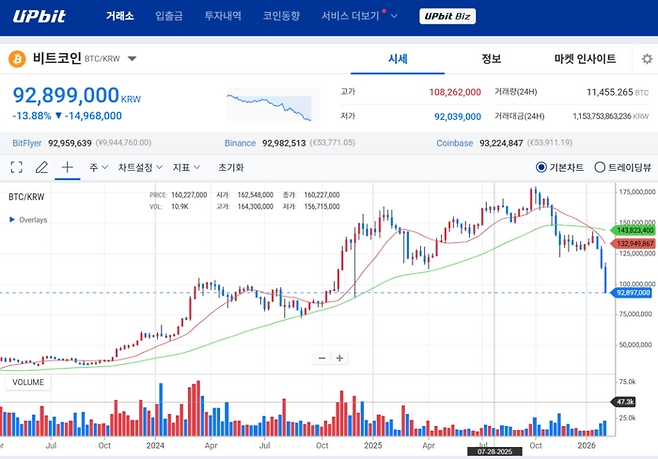Open the 입출금 menu item

click(169, 16)
